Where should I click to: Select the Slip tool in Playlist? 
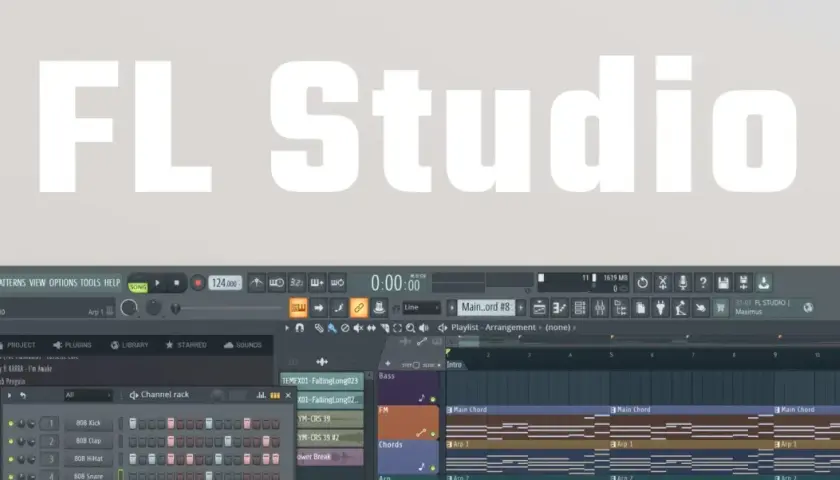point(371,328)
